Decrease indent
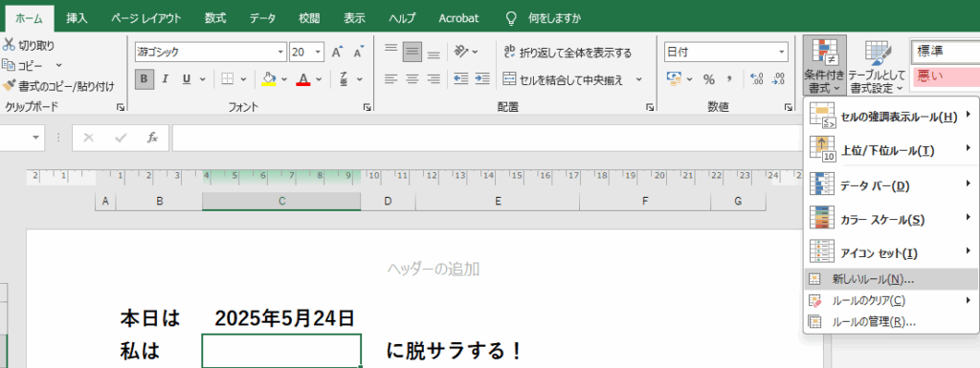Image resolution: width=980 pixels, height=368 pixels. 461,79
